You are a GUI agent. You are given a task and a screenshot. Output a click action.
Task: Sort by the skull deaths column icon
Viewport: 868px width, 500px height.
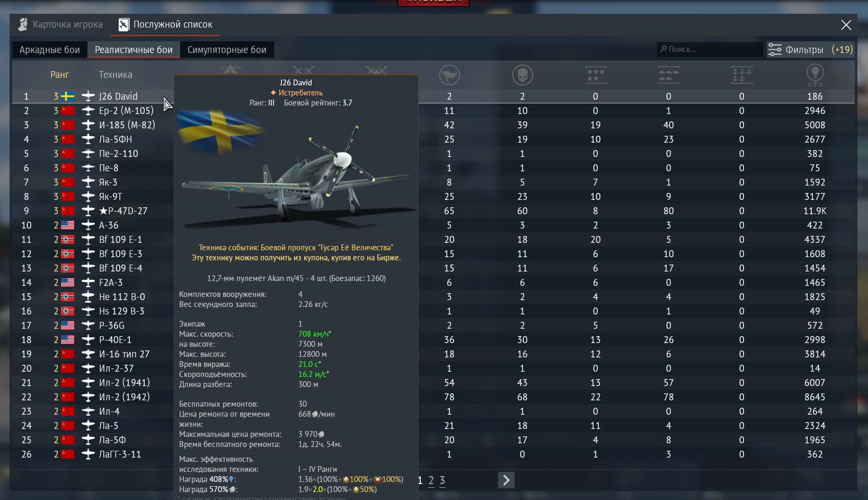pos(522,75)
